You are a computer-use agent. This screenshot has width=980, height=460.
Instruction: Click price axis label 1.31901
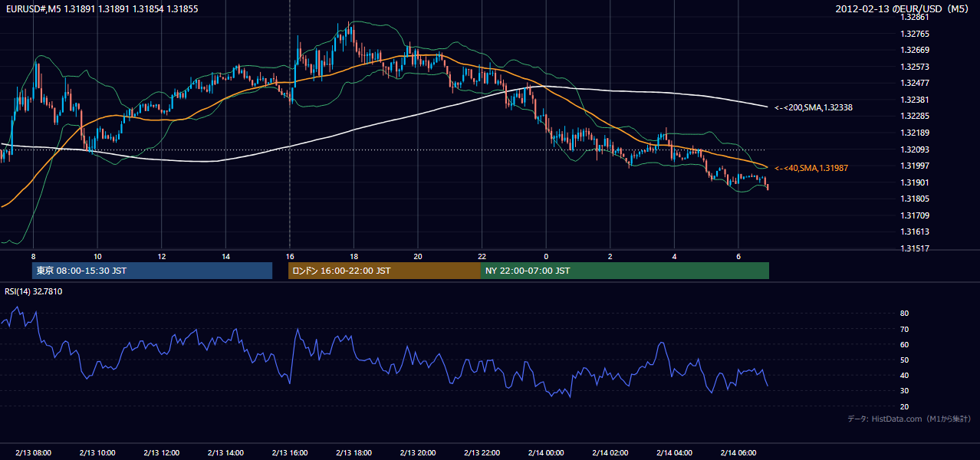(916, 182)
